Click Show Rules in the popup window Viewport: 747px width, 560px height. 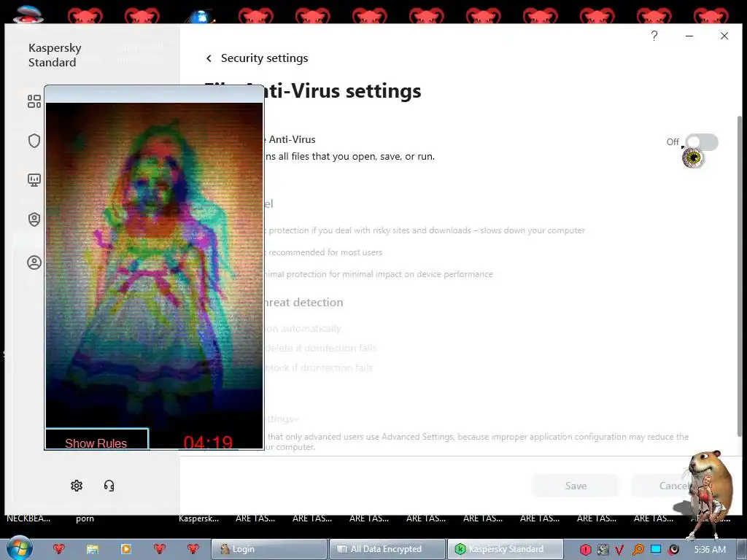coord(97,440)
